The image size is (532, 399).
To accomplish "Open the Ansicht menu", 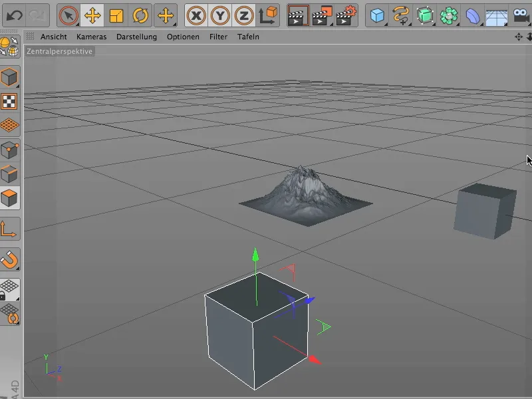I will coord(53,37).
